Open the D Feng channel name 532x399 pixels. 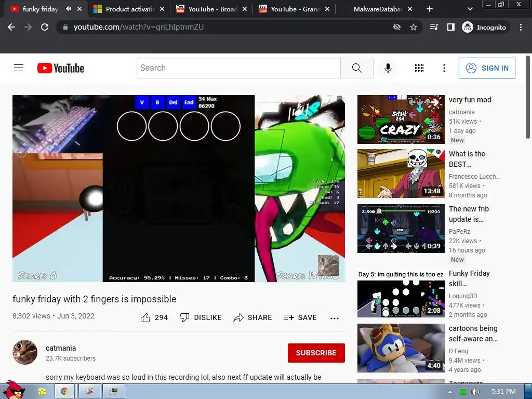(x=458, y=351)
